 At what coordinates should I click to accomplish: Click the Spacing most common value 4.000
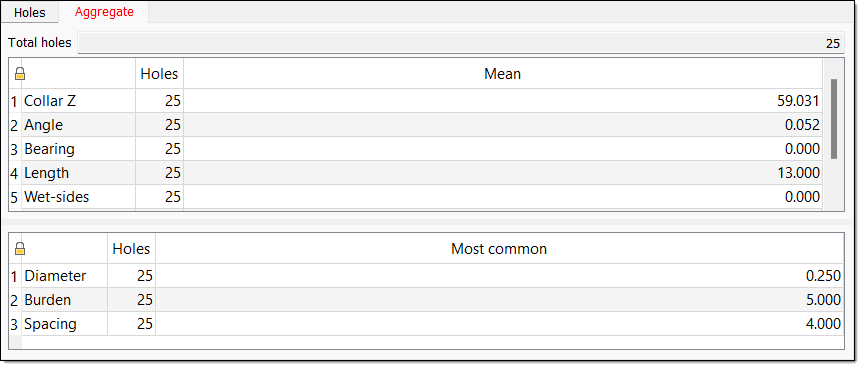click(823, 324)
